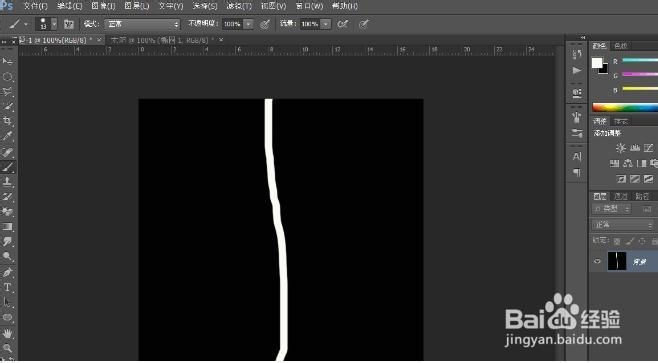
Task: Open the Layer (L) menu
Action: coord(137,6)
